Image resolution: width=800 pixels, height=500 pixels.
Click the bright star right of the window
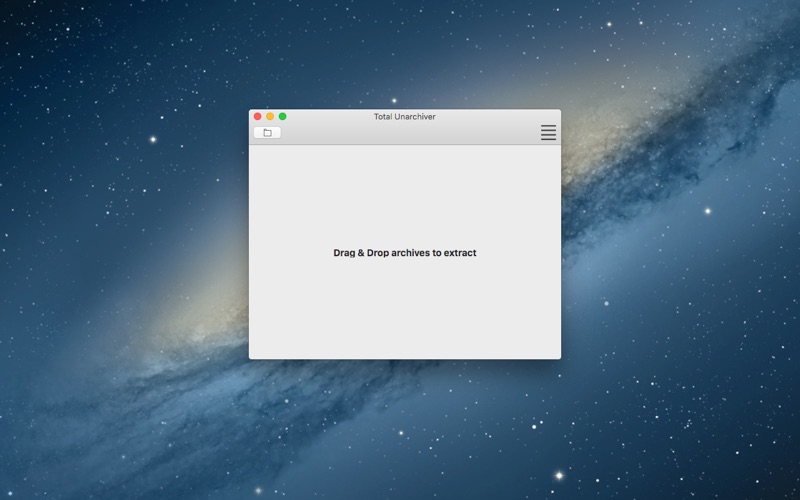(x=707, y=211)
